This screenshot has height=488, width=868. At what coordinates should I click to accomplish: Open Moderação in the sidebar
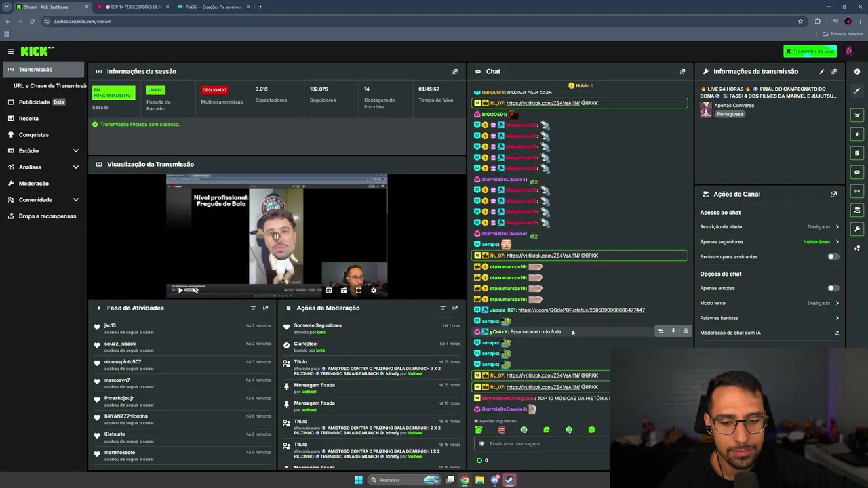point(43,184)
